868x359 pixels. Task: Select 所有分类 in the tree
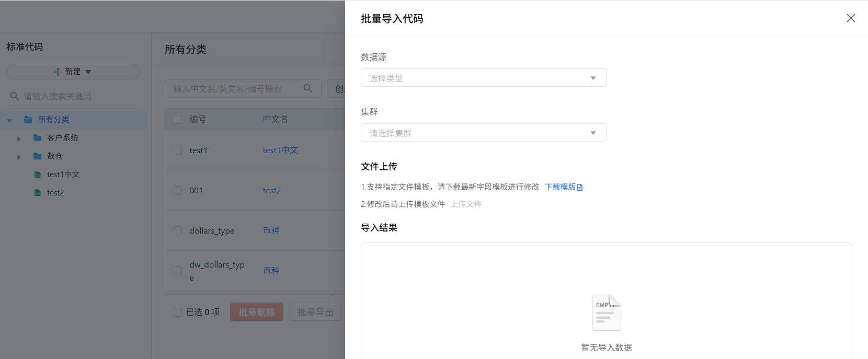[x=53, y=120]
